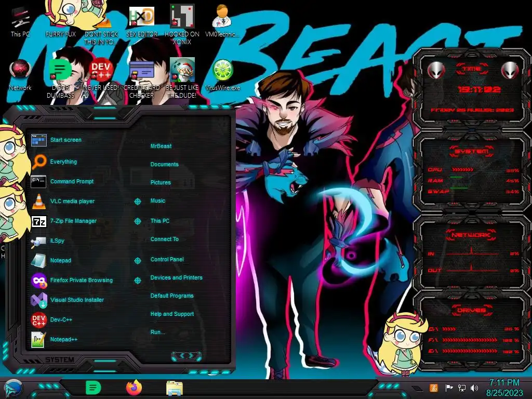This screenshot has width=532, height=399.
Task: Open Pictures from start menu
Action: tap(161, 182)
